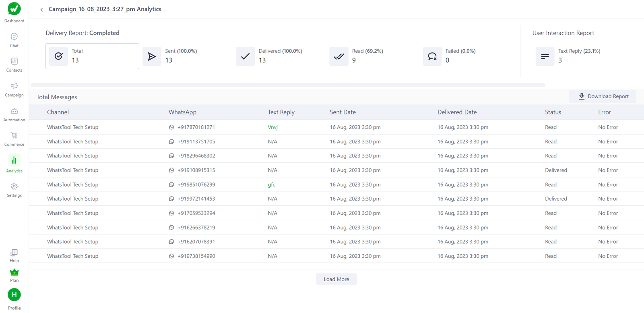Click the Text Reply column header
This screenshot has height=313, width=644.
tap(281, 112)
